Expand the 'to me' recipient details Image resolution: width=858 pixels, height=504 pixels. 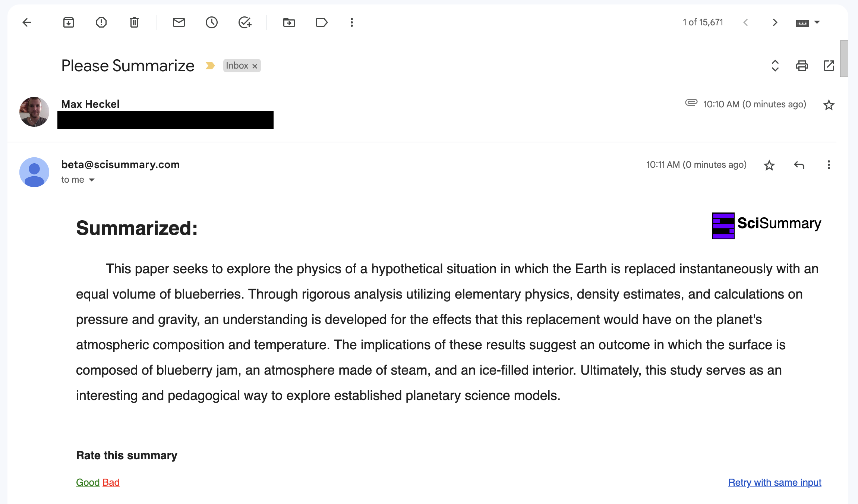[x=92, y=180]
